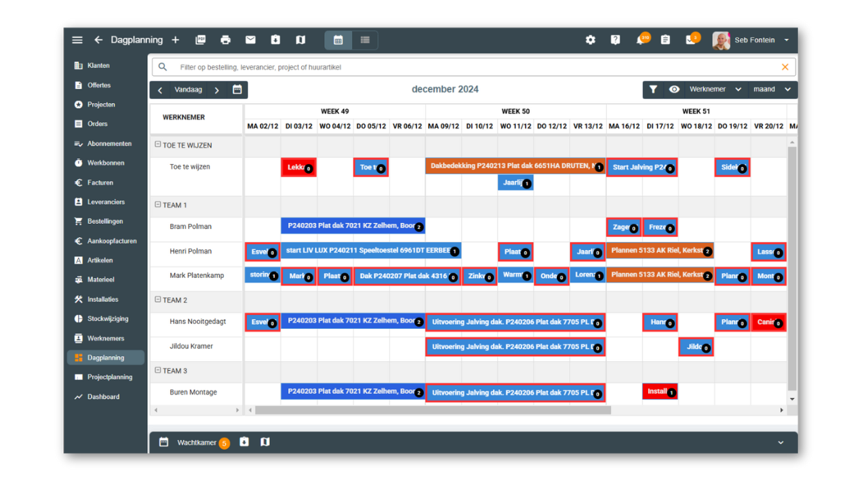Open the date picker next to Vandaag

[237, 89]
